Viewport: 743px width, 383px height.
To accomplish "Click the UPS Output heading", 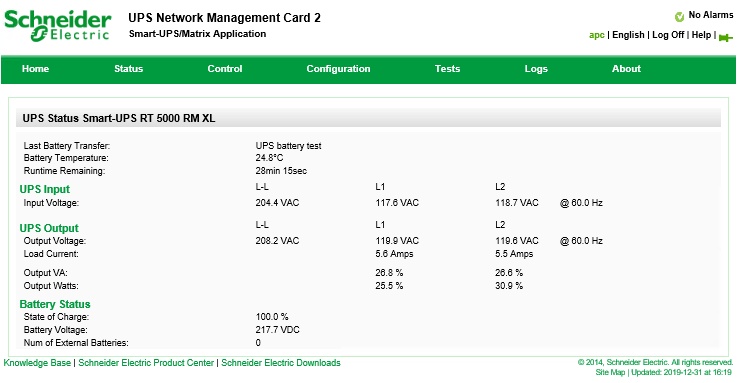I will 49,228.
